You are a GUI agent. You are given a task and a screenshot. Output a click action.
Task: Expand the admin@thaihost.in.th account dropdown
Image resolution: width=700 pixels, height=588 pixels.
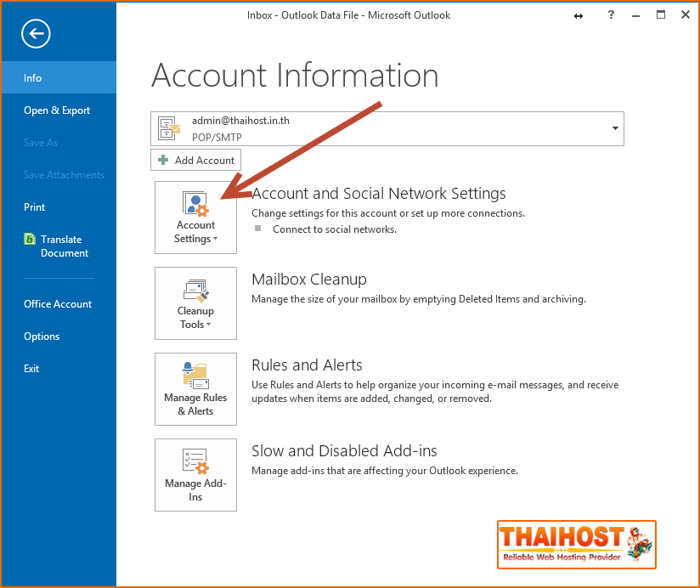pos(615,128)
